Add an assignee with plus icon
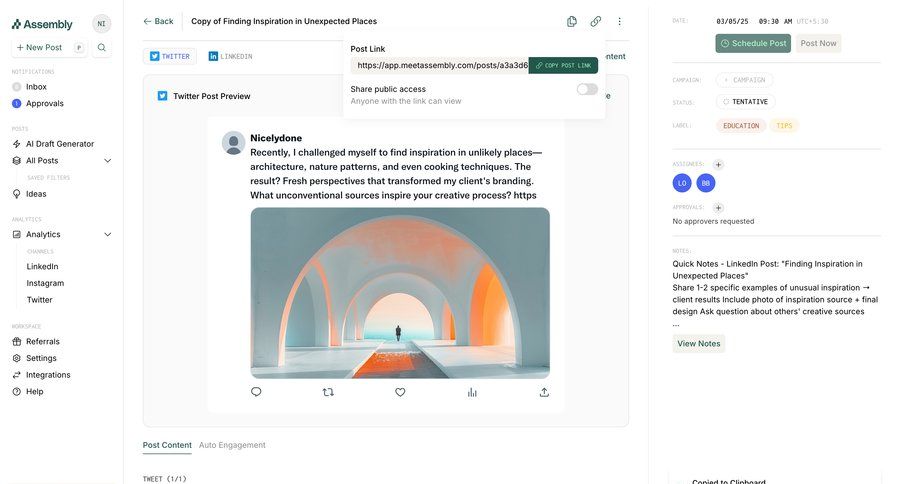The width and height of the screenshot is (900, 484). (x=718, y=165)
